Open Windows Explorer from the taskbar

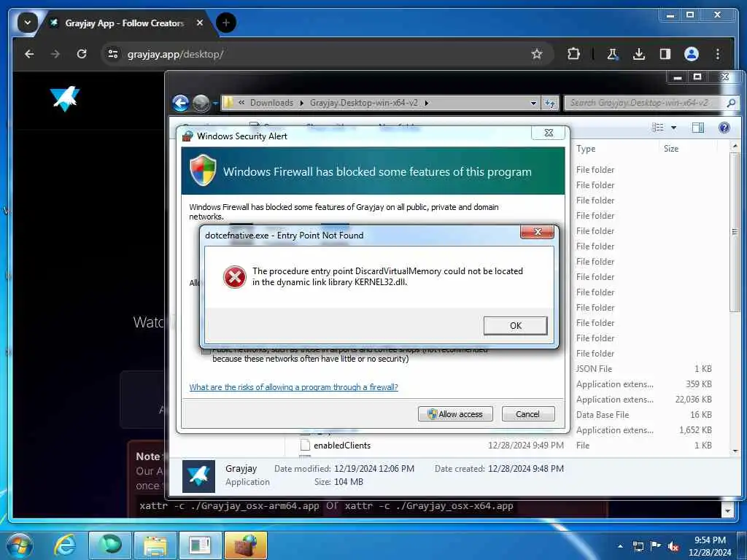tap(155, 545)
